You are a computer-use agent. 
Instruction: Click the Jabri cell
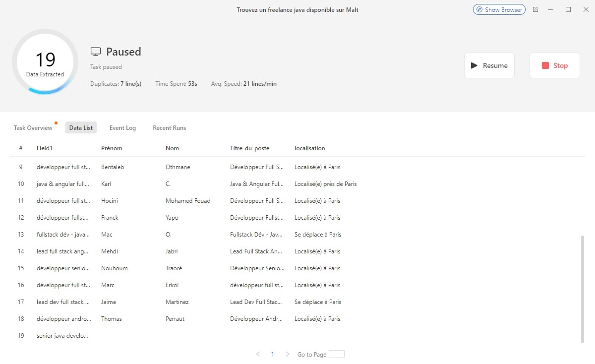pos(172,251)
